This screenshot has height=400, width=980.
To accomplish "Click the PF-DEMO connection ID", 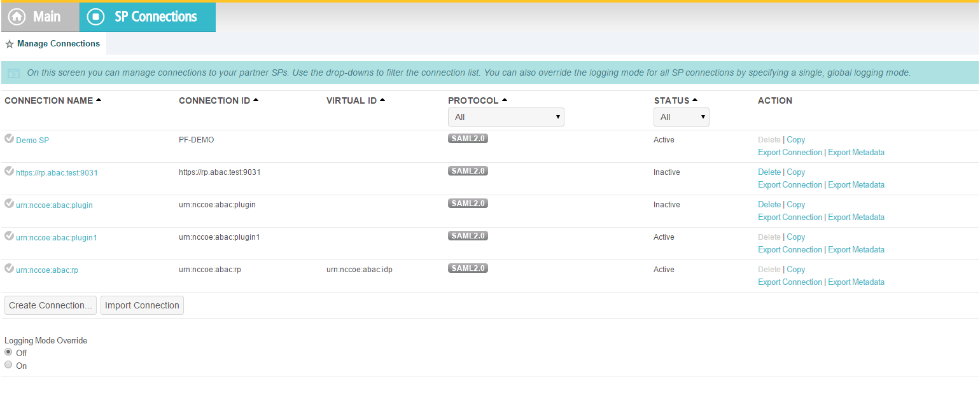I will coord(197,140).
